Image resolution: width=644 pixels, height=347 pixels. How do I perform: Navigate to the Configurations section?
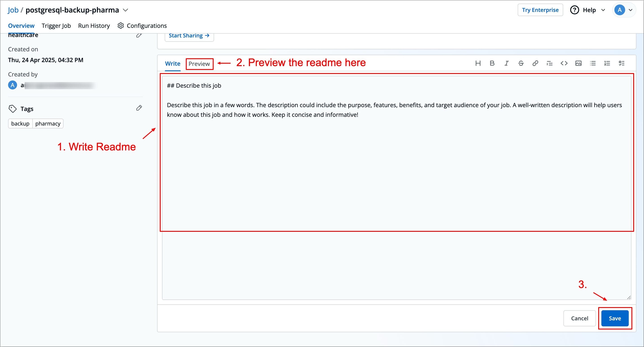(x=147, y=26)
